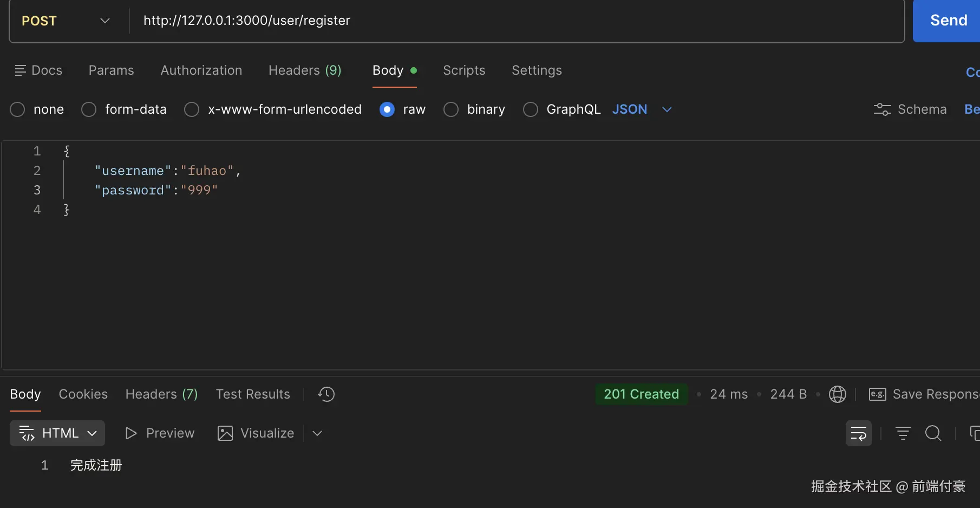Click the Schema sliders icon
This screenshot has height=508, width=980.
pyautogui.click(x=882, y=109)
